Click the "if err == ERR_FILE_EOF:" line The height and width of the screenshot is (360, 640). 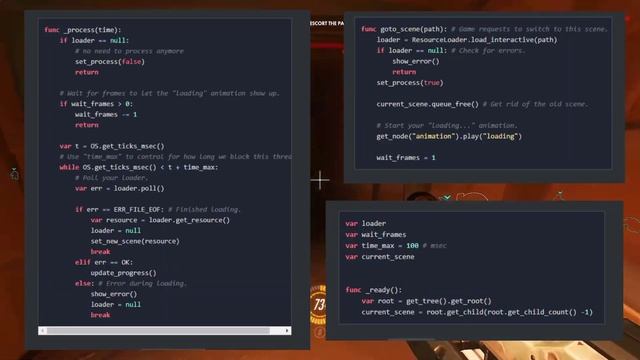pos(158,210)
